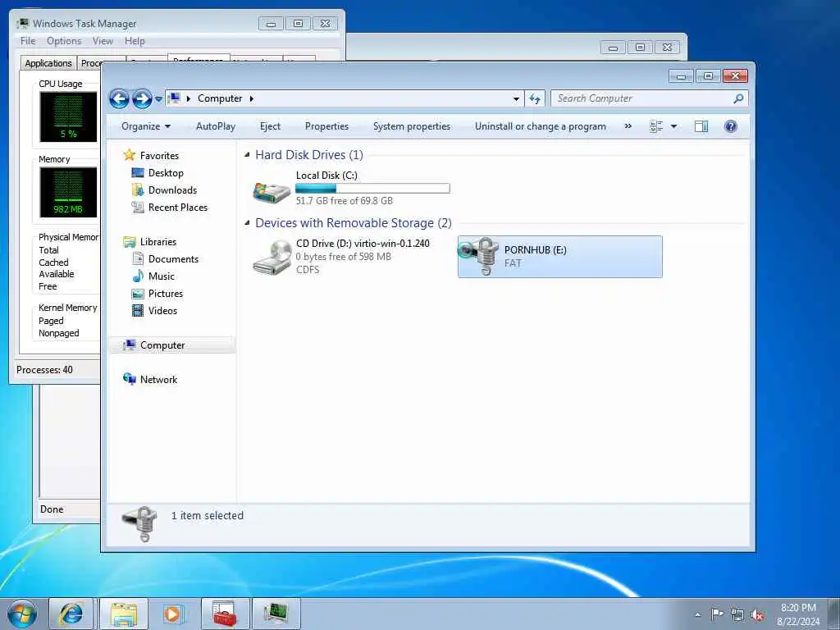Click the taskbar clock showing 8:20 PM

(x=798, y=614)
